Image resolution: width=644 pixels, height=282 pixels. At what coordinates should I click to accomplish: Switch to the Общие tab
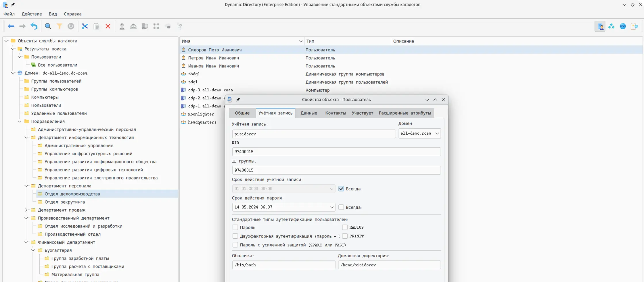click(x=242, y=113)
